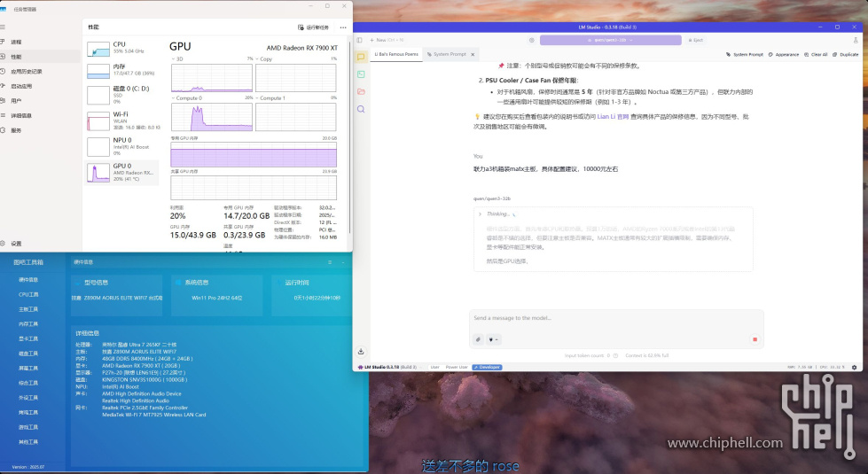The height and width of the screenshot is (474, 868).
Task: Open Chat view in LM Studio sidebar
Action: [361, 57]
